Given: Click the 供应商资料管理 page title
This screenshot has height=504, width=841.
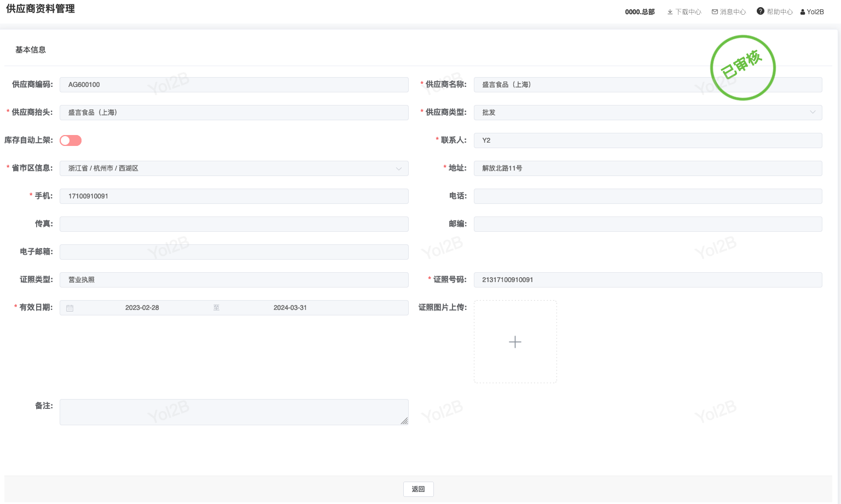Looking at the screenshot, I should tap(40, 9).
